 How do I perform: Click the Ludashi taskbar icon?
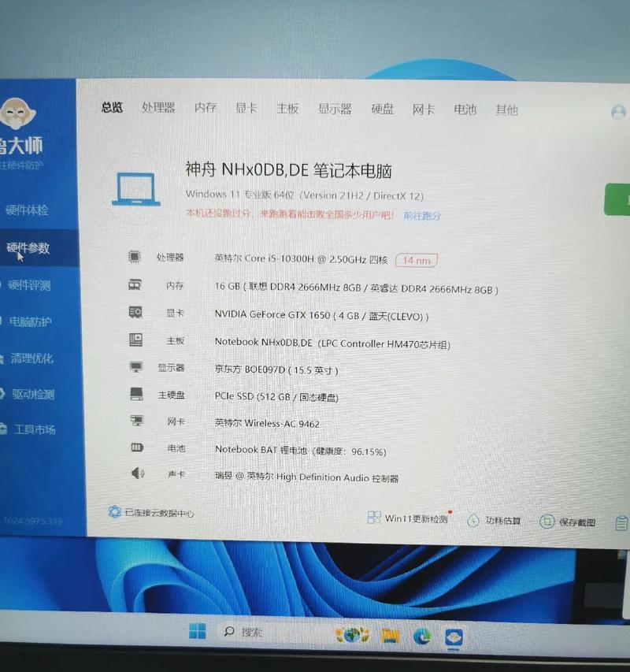click(454, 637)
